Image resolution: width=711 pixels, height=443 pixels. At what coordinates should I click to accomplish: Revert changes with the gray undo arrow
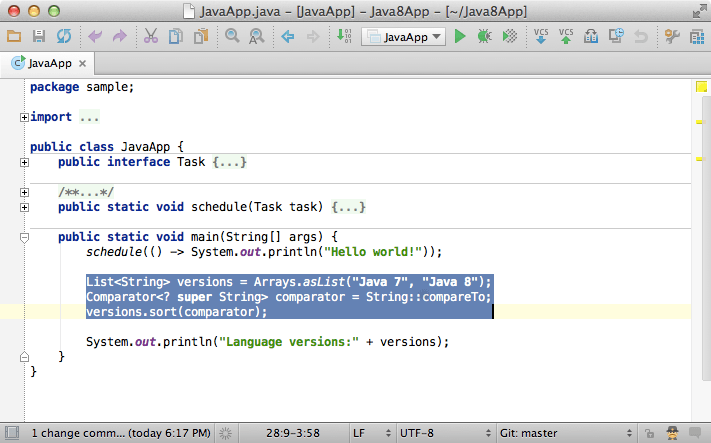click(x=641, y=36)
